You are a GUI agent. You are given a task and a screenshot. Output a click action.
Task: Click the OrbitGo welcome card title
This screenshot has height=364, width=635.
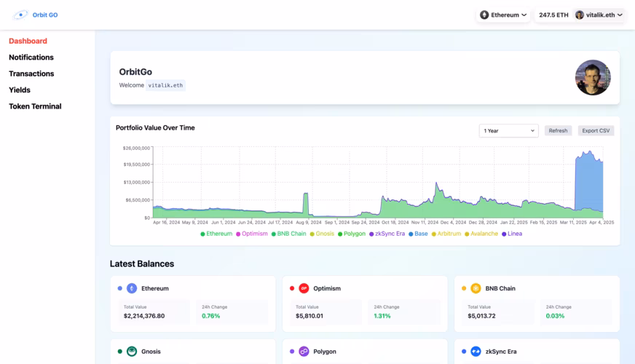click(x=135, y=71)
